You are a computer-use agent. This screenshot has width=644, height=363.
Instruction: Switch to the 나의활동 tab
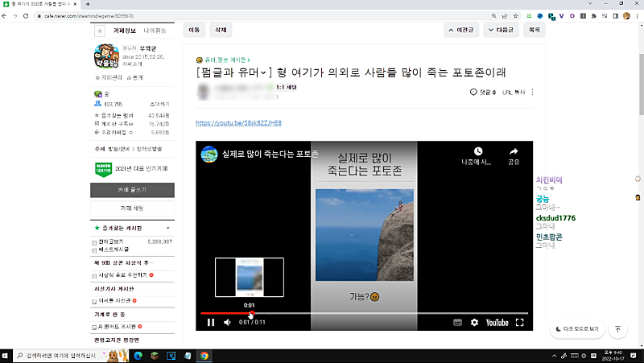[155, 31]
